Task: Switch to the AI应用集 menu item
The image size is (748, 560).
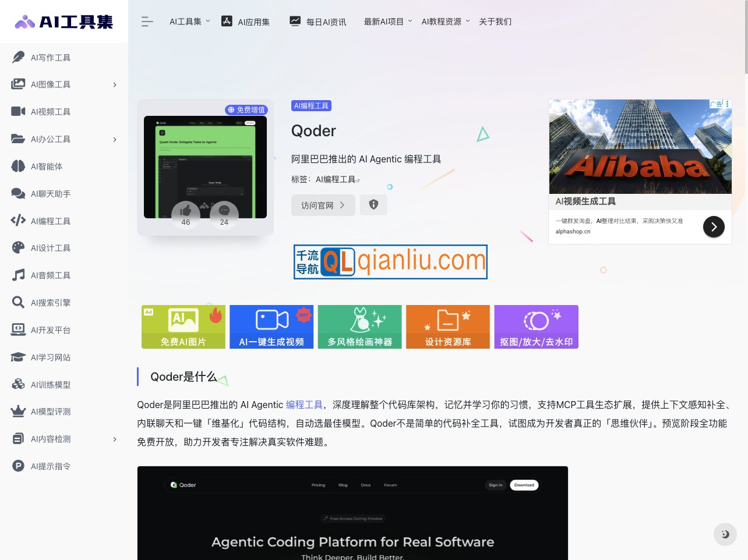Action: (x=246, y=22)
